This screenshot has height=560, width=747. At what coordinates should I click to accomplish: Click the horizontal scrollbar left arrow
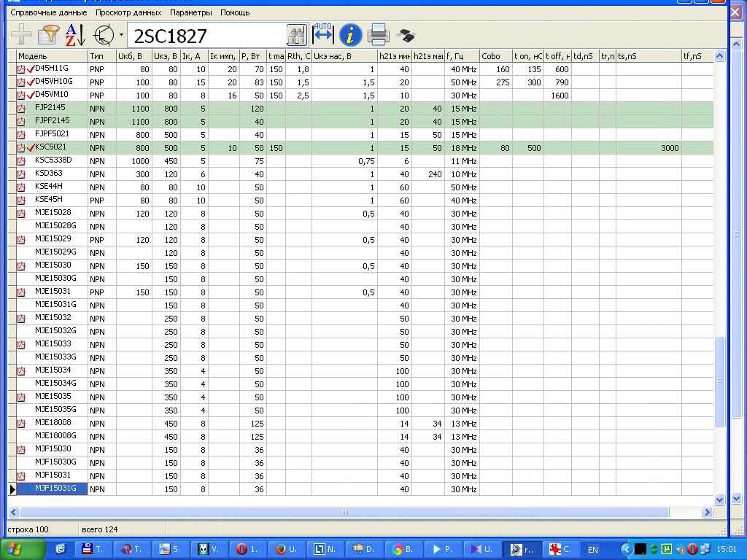click(x=13, y=513)
